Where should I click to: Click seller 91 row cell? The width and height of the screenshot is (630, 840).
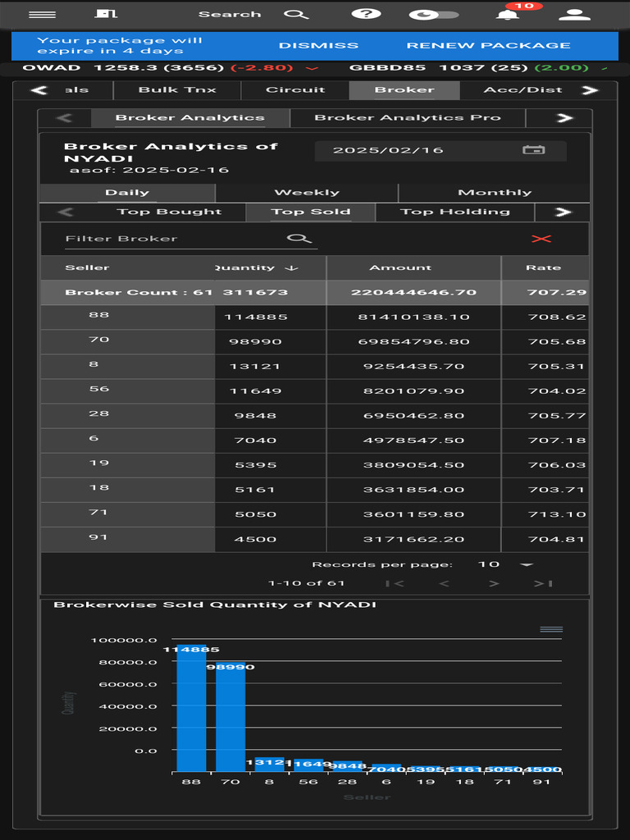pyautogui.click(x=127, y=539)
